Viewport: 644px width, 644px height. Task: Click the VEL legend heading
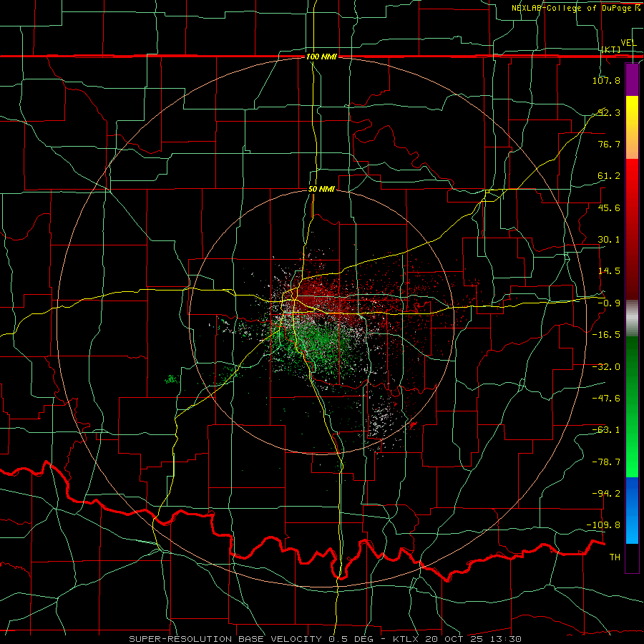628,43
